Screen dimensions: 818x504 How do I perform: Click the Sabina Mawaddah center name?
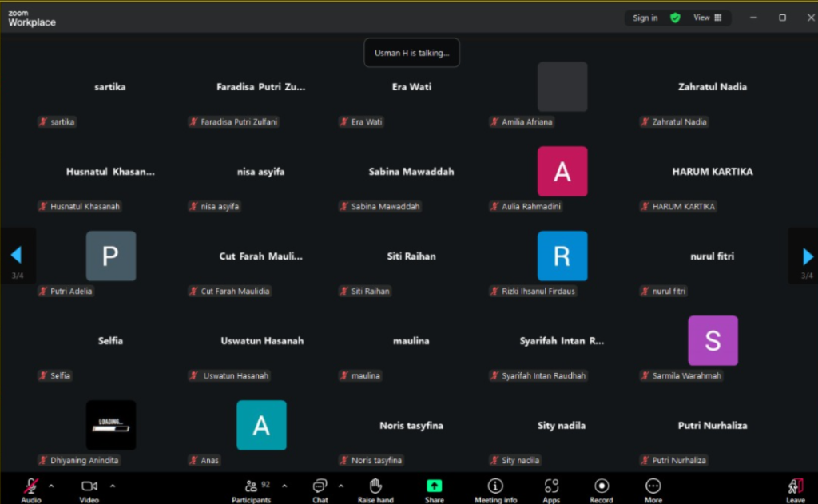(x=411, y=172)
